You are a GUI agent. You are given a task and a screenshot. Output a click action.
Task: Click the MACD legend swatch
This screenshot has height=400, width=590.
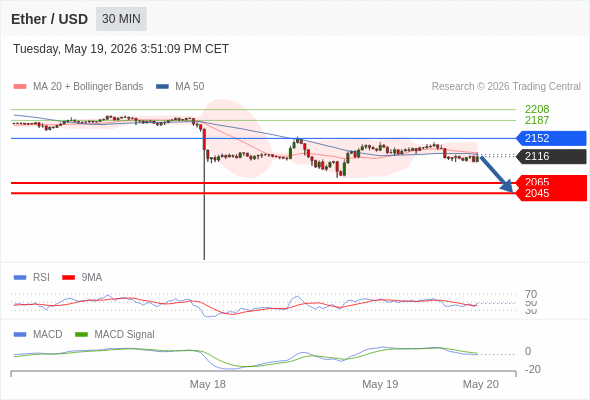tap(20, 335)
